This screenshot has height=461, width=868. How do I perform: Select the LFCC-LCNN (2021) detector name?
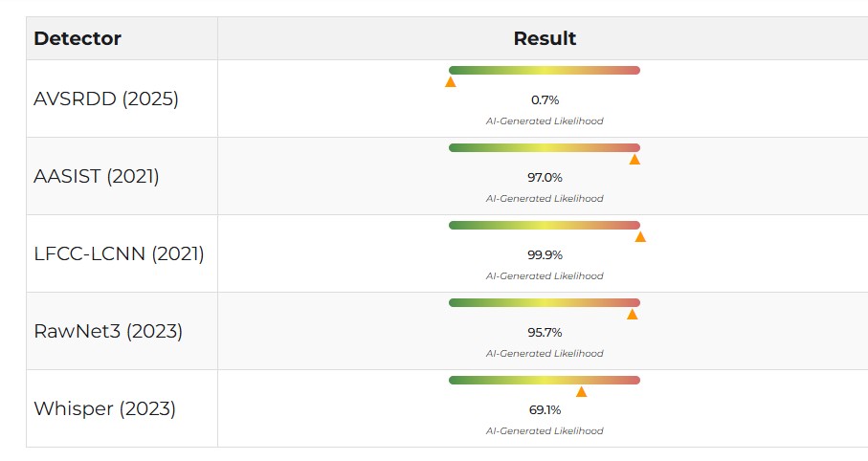pos(119,253)
